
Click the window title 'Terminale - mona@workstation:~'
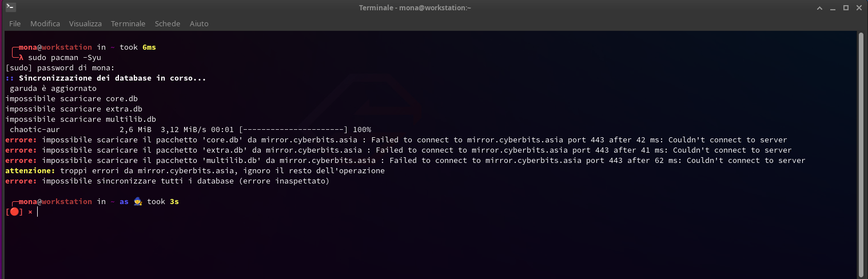click(x=415, y=8)
